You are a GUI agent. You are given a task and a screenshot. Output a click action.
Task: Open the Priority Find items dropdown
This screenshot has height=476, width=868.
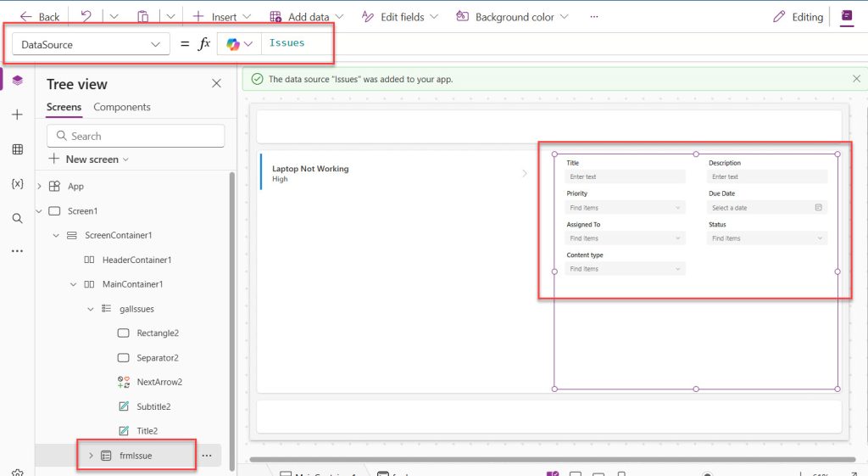625,208
